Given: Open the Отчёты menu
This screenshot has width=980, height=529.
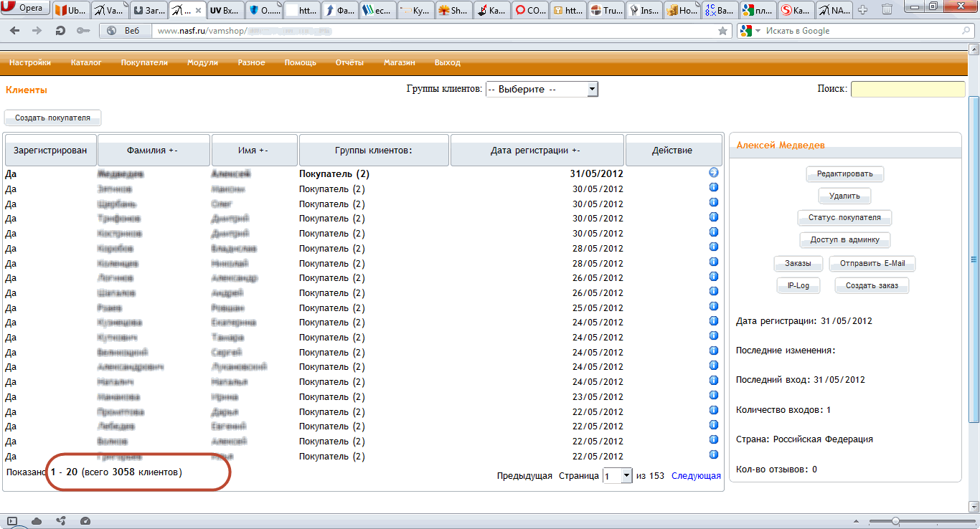Looking at the screenshot, I should [x=349, y=62].
